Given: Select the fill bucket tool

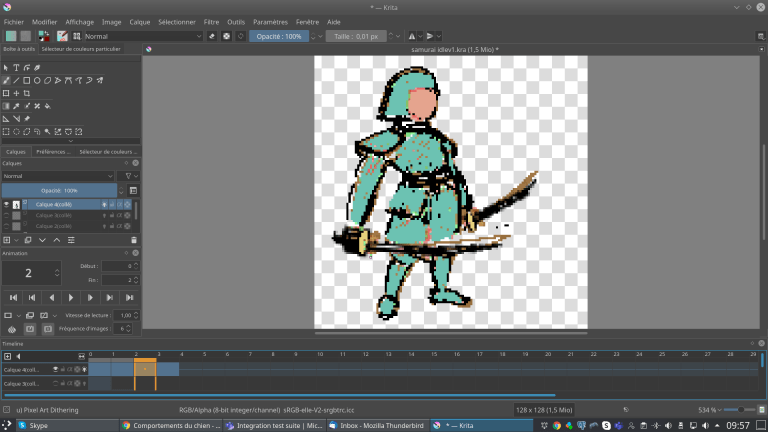Looking at the screenshot, I should 48,106.
